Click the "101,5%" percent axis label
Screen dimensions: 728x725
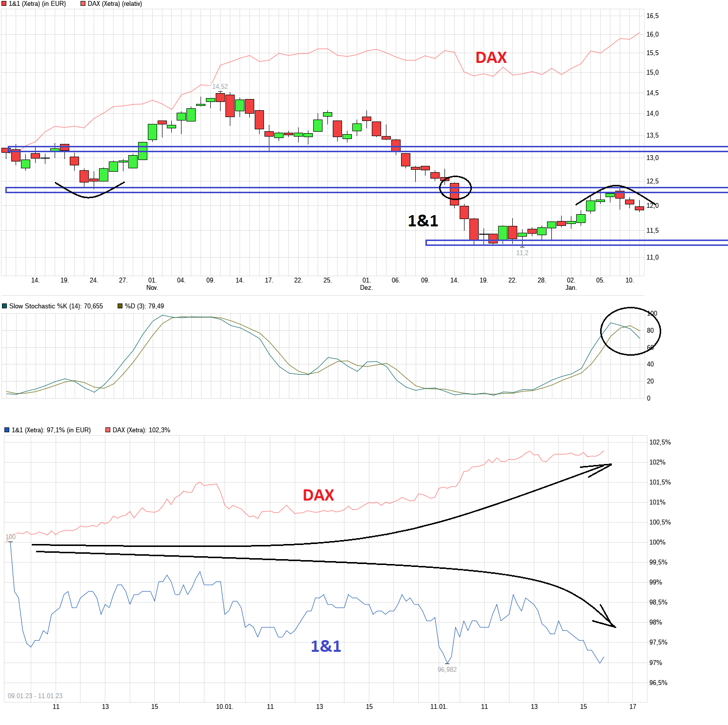point(660,483)
